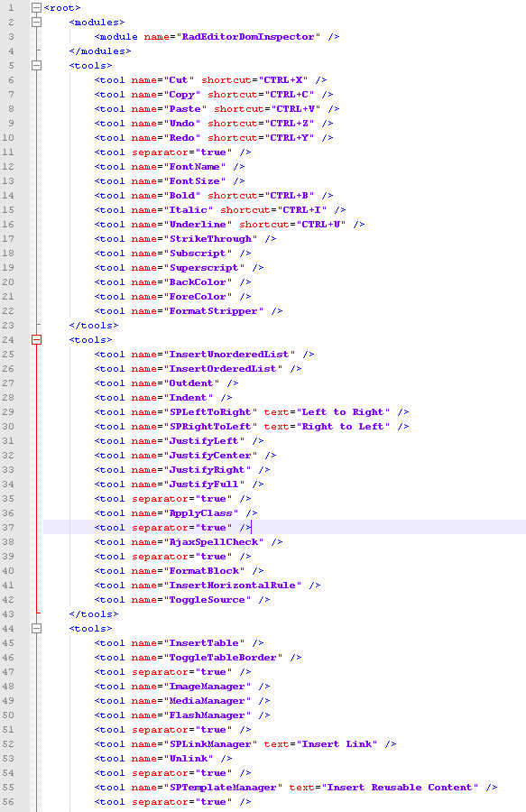Collapse the first tools block fold marker
Screen dimensions: 526x812
click(x=36, y=66)
